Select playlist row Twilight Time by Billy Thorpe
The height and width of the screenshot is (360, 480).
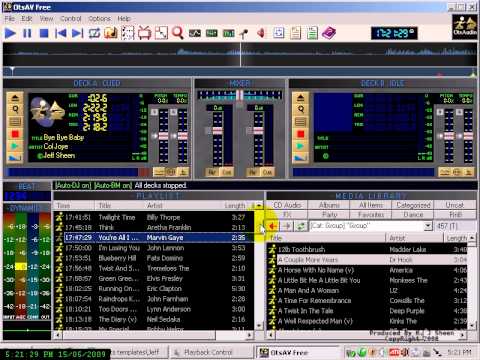(x=155, y=217)
